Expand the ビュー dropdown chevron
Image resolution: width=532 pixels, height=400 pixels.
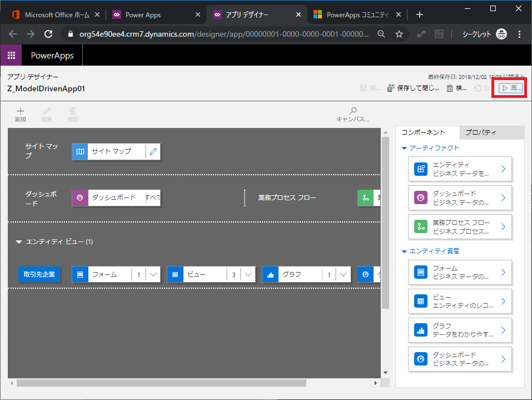click(x=248, y=274)
